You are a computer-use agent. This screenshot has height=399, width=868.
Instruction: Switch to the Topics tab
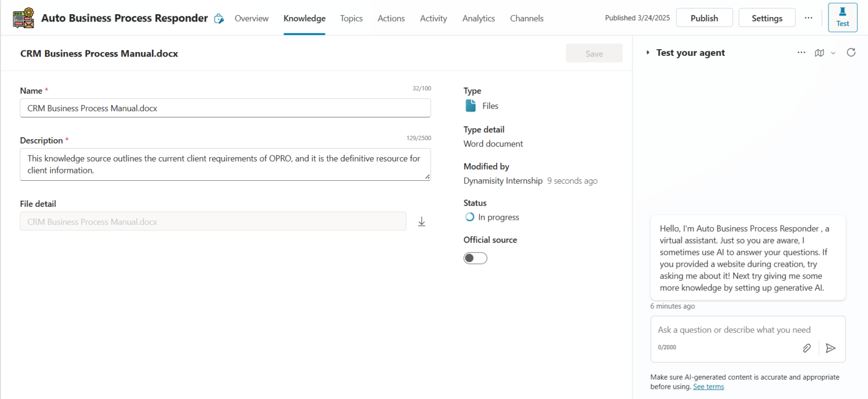point(351,18)
